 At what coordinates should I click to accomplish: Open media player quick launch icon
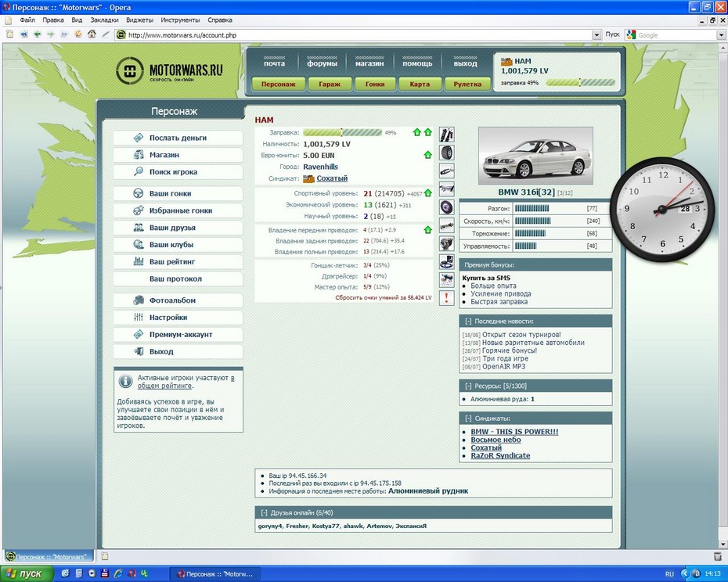click(x=92, y=573)
